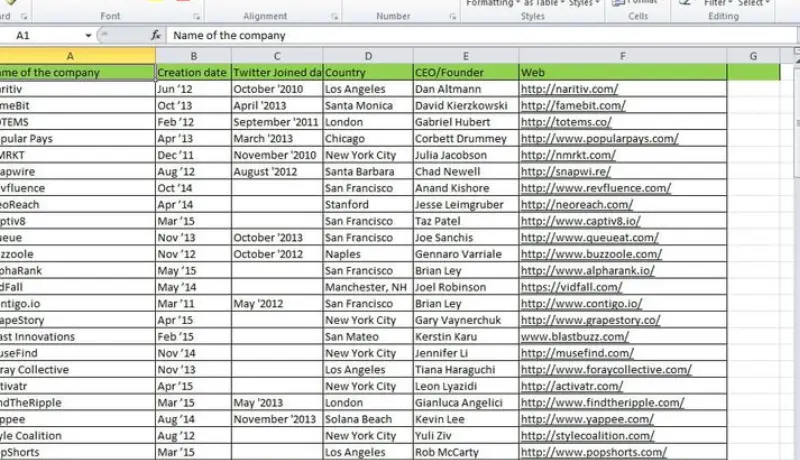Open the www.alpharank.io link
800x460 pixels.
(x=587, y=270)
